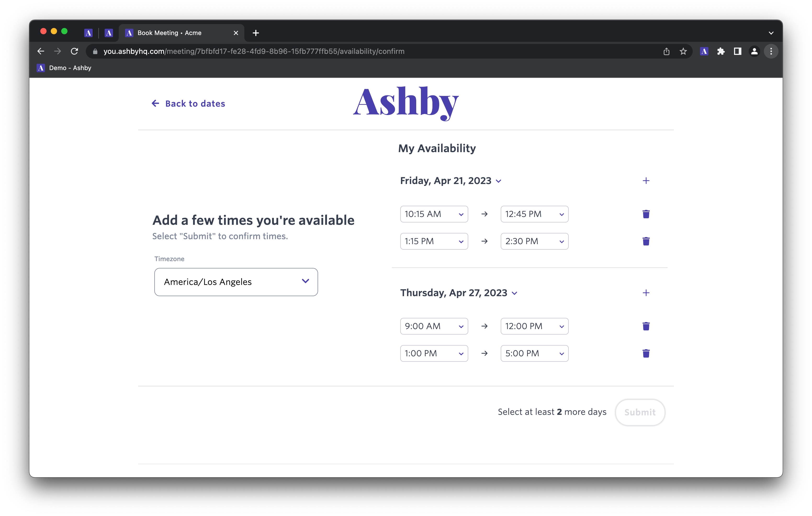The width and height of the screenshot is (812, 516).
Task: Open the Timezone America/Los Angeles dropdown
Action: pyautogui.click(x=236, y=282)
